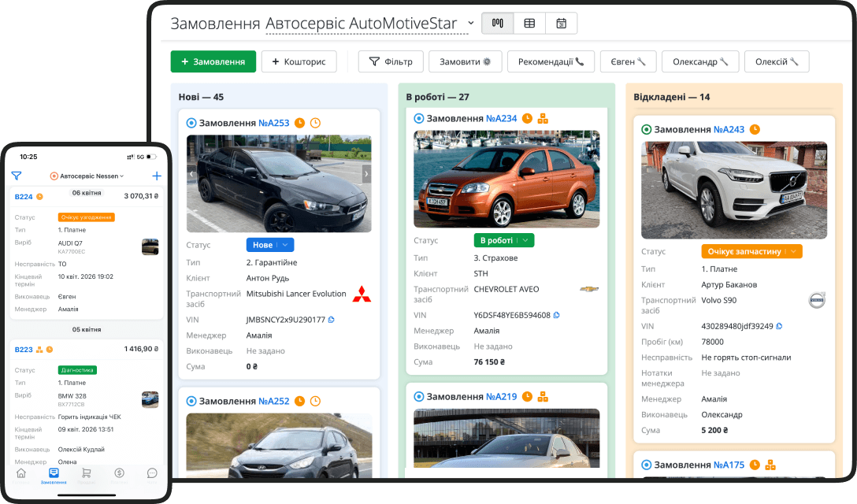
Task: Click the radio circle of order A175
Action: point(646,465)
